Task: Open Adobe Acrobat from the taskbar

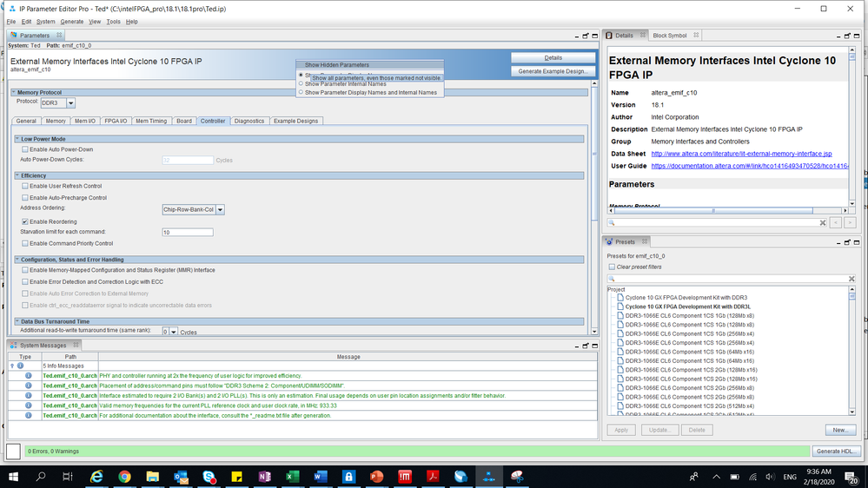Action: tap(433, 477)
